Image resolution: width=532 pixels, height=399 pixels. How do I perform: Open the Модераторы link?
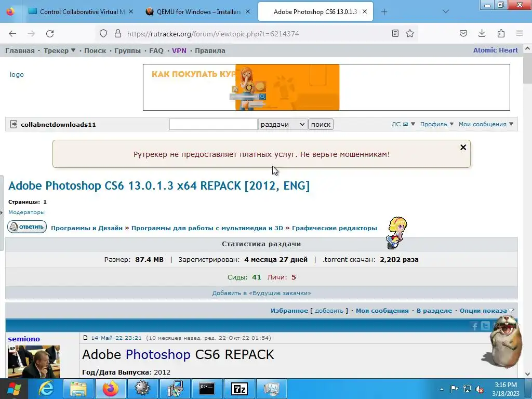pyautogui.click(x=26, y=212)
